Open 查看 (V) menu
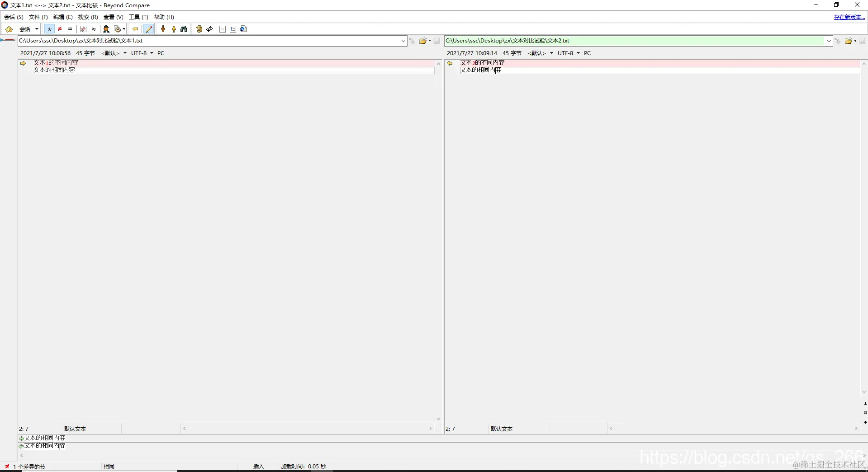868x472 pixels. [113, 17]
